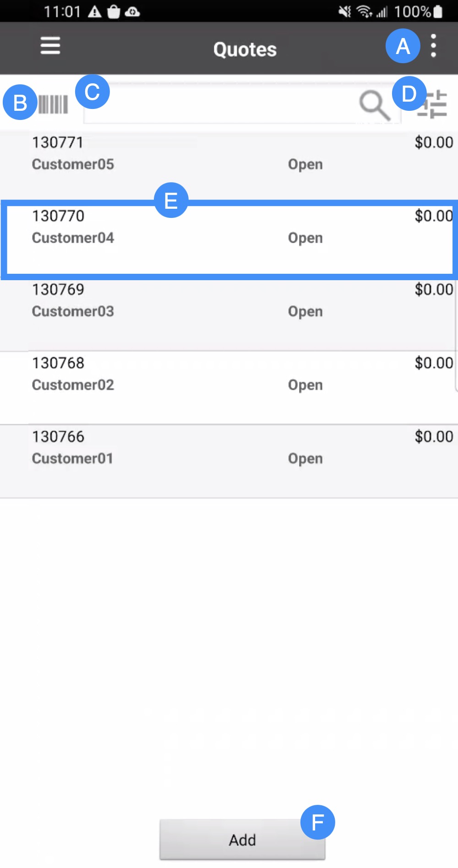The width and height of the screenshot is (458, 868).
Task: Click the $0.00 amount on quote 130768
Action: [433, 363]
